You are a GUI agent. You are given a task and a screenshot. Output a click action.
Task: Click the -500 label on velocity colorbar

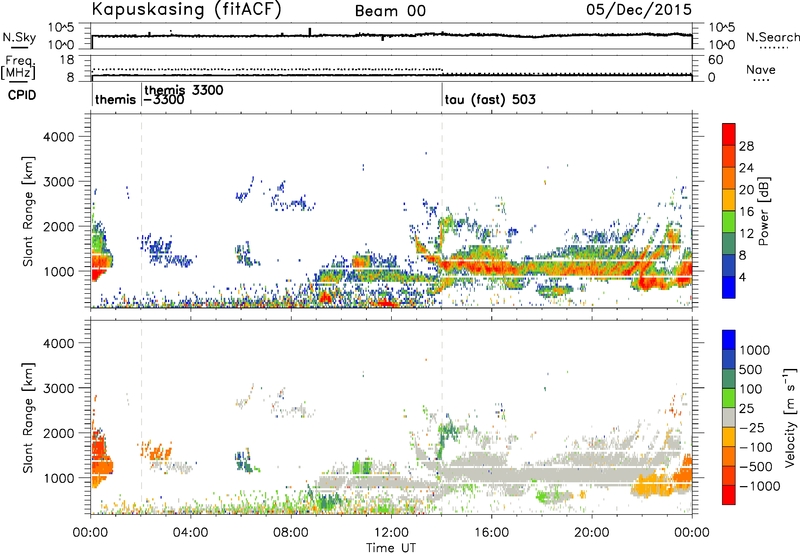point(756,467)
